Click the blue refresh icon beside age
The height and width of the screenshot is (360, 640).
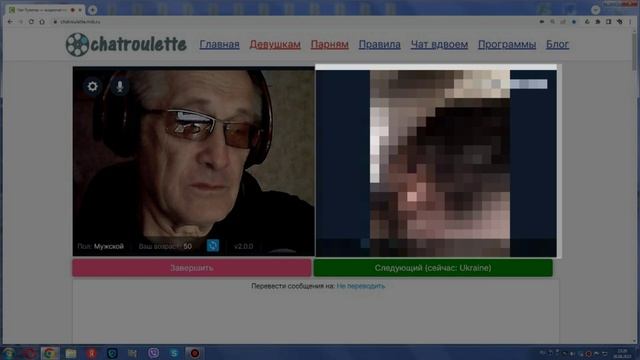pos(213,246)
